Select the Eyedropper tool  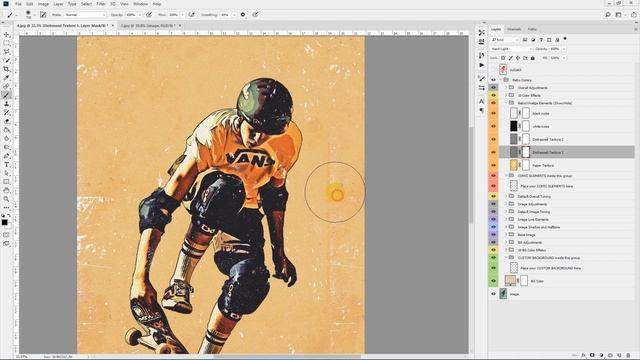click(x=6, y=78)
